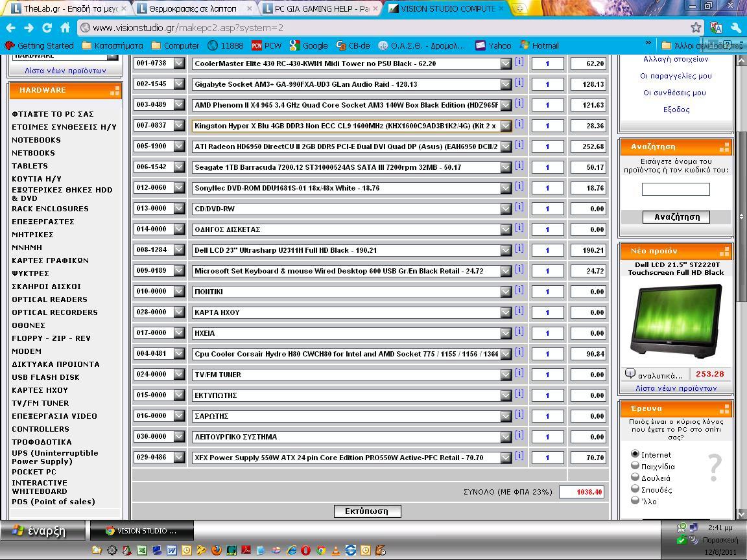Click the Windows Start button

(42, 530)
